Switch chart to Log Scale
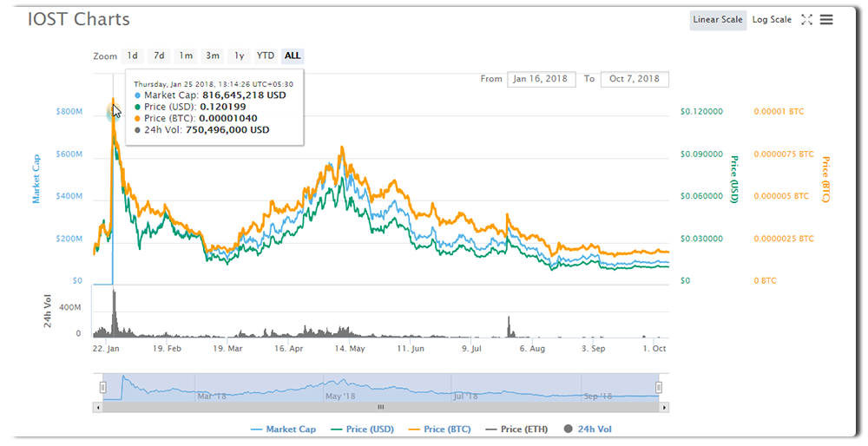 point(772,19)
